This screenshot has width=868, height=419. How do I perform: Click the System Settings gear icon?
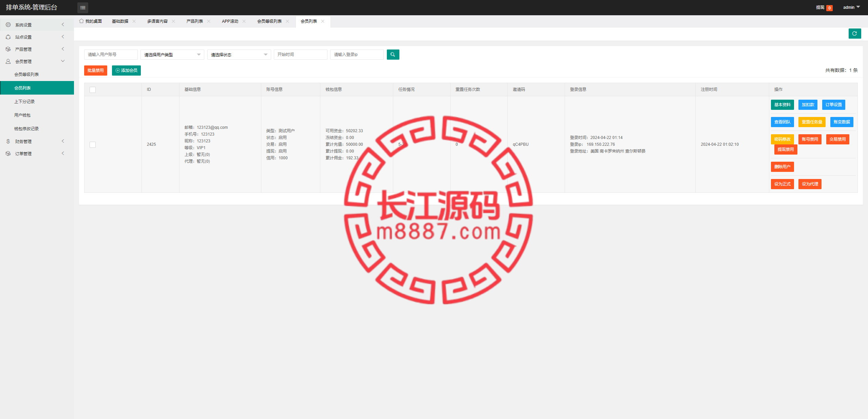8,25
